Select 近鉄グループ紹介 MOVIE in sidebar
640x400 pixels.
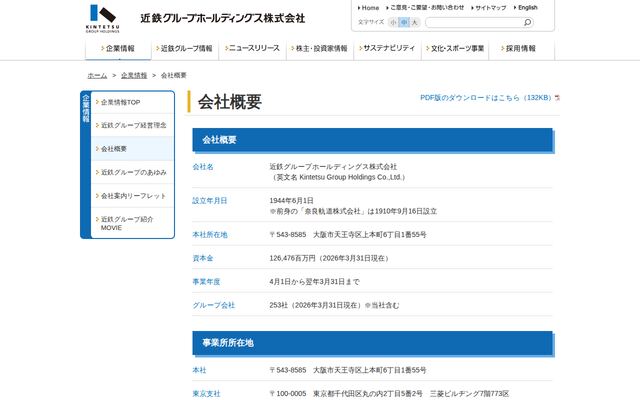pyautogui.click(x=132, y=223)
